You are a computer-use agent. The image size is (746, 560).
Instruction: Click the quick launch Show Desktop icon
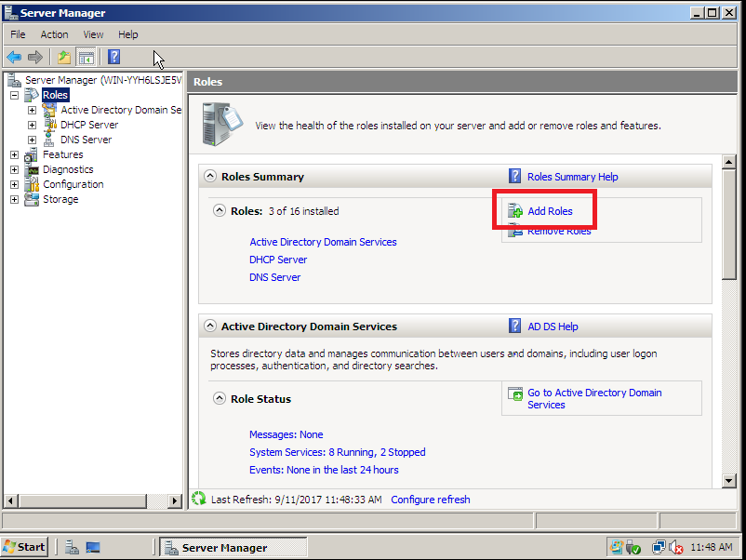[x=93, y=547]
